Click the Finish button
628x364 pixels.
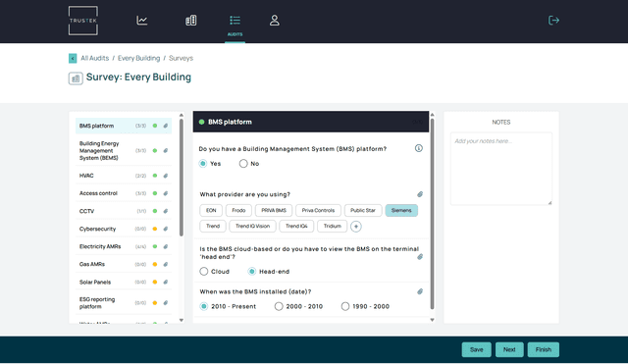point(543,349)
